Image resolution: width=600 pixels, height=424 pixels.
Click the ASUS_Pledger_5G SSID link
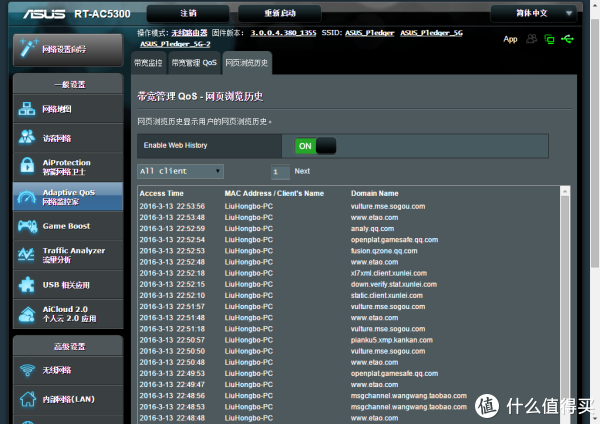pos(432,33)
